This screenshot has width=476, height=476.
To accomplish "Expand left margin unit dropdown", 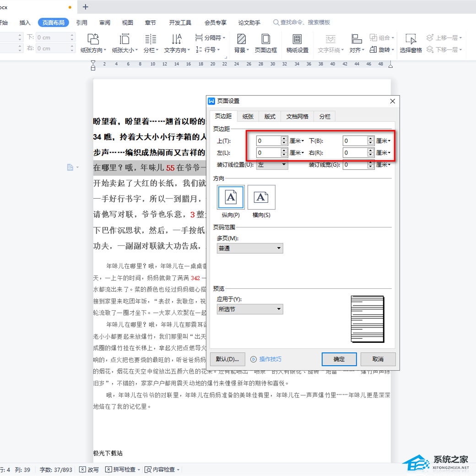I will pos(297,153).
